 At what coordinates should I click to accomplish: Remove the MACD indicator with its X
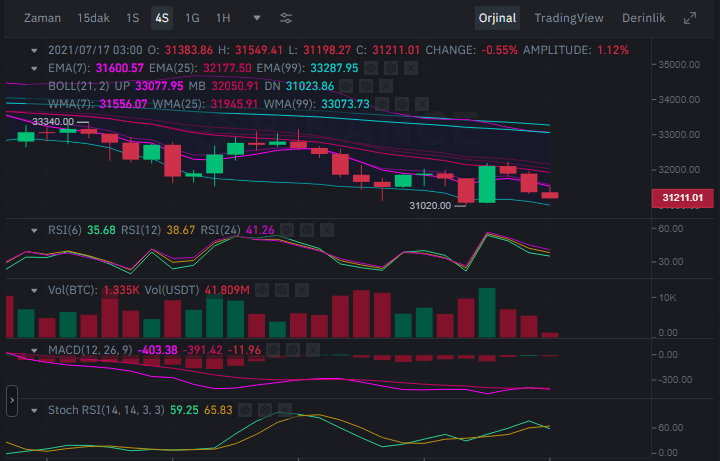[x=313, y=350]
